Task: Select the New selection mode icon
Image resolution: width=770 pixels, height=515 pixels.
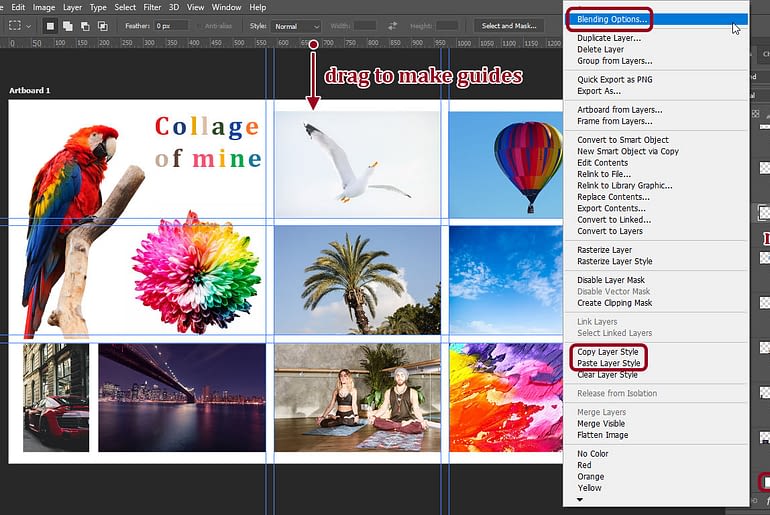Action: 50,26
